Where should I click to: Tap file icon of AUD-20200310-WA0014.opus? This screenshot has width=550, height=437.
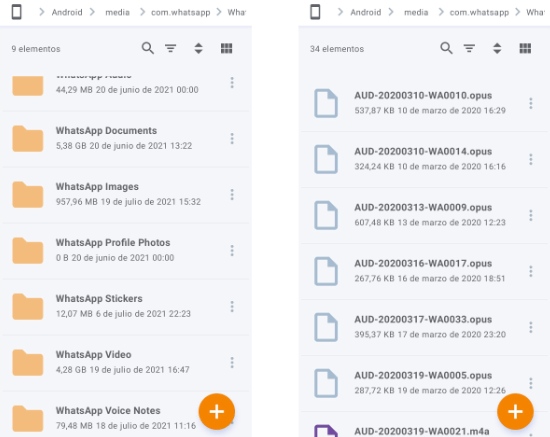click(x=326, y=159)
